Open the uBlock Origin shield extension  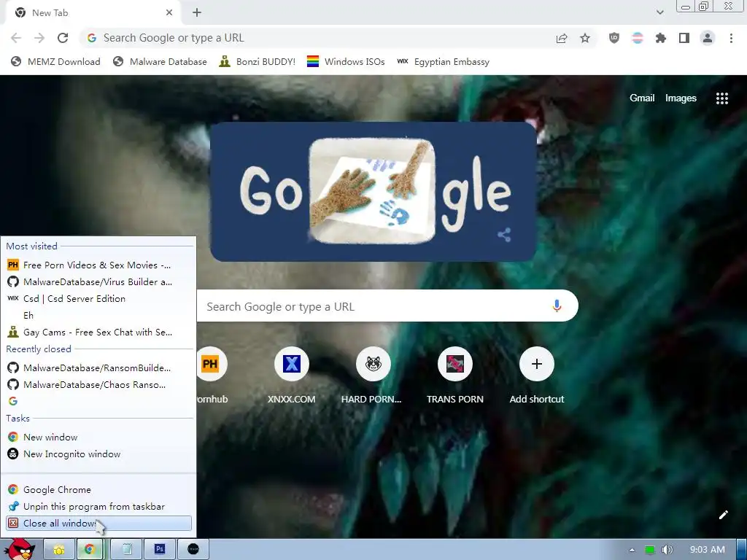coord(614,38)
